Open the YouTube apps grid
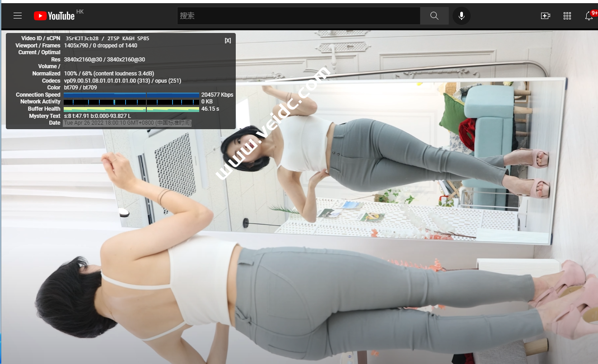598x364 pixels. (x=567, y=16)
